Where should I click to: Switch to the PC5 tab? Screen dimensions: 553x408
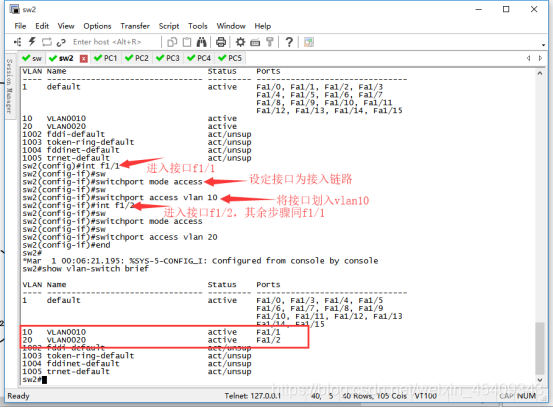230,58
